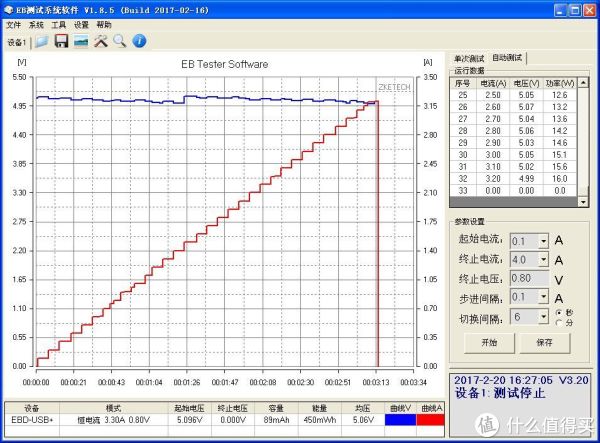
Task: Click the 容量 column header
Action: pyautogui.click(x=276, y=408)
